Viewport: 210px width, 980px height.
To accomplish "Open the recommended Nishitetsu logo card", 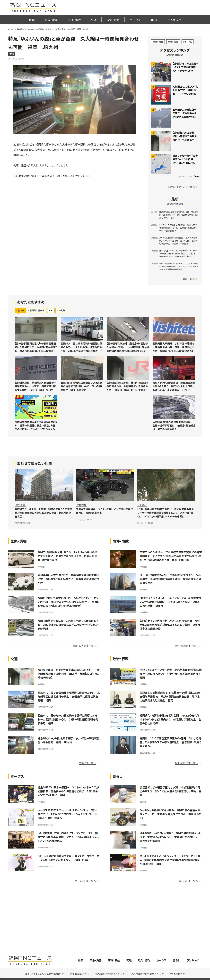I will pyautogui.click(x=174, y=335).
